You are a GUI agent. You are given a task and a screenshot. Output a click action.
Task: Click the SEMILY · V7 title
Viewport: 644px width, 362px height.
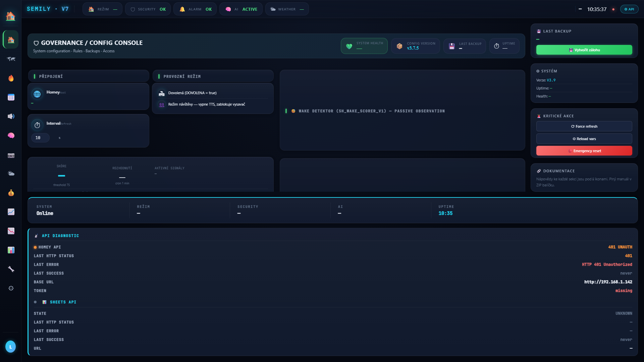(x=48, y=9)
